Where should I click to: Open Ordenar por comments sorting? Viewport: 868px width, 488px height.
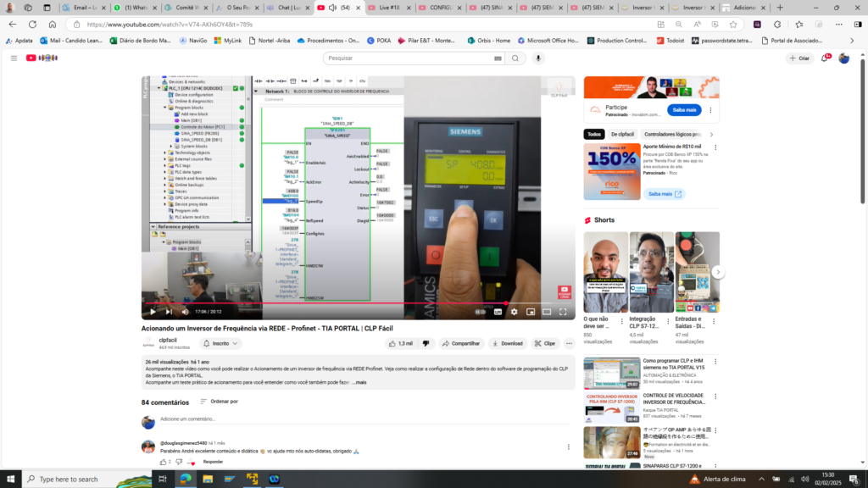click(220, 402)
